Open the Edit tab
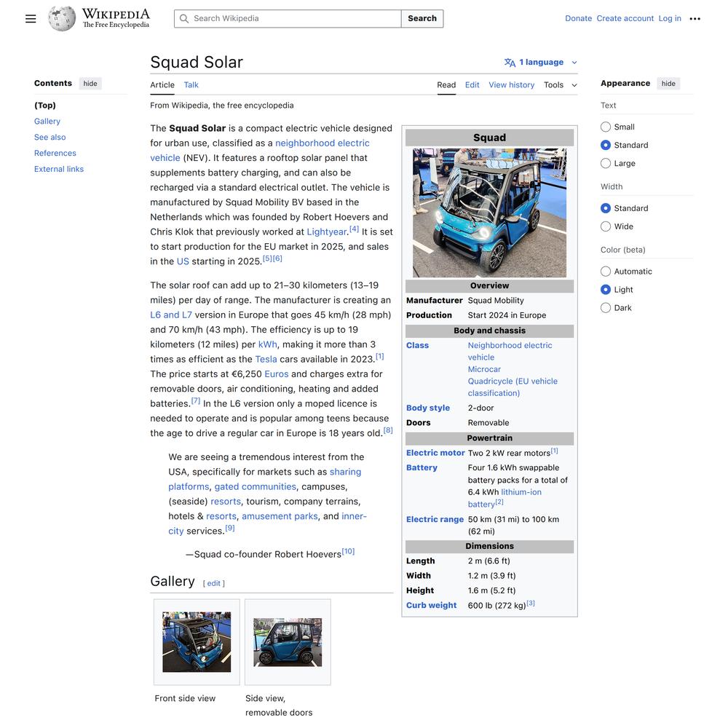728x728 pixels. pos(472,85)
